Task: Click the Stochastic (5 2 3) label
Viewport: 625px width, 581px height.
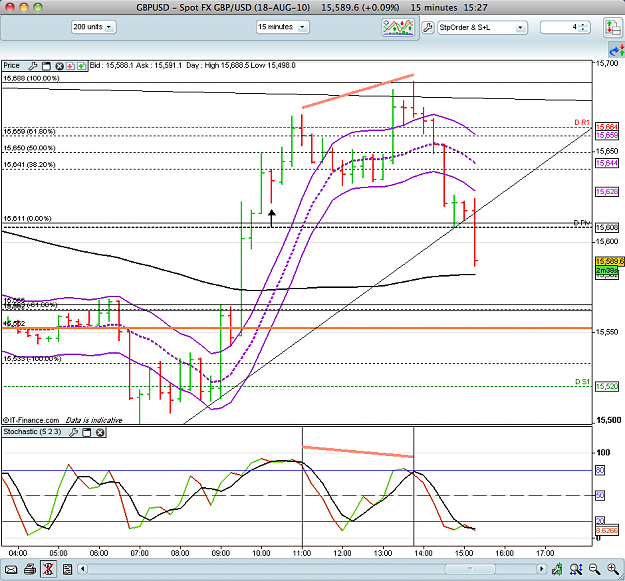Action: click(32, 432)
